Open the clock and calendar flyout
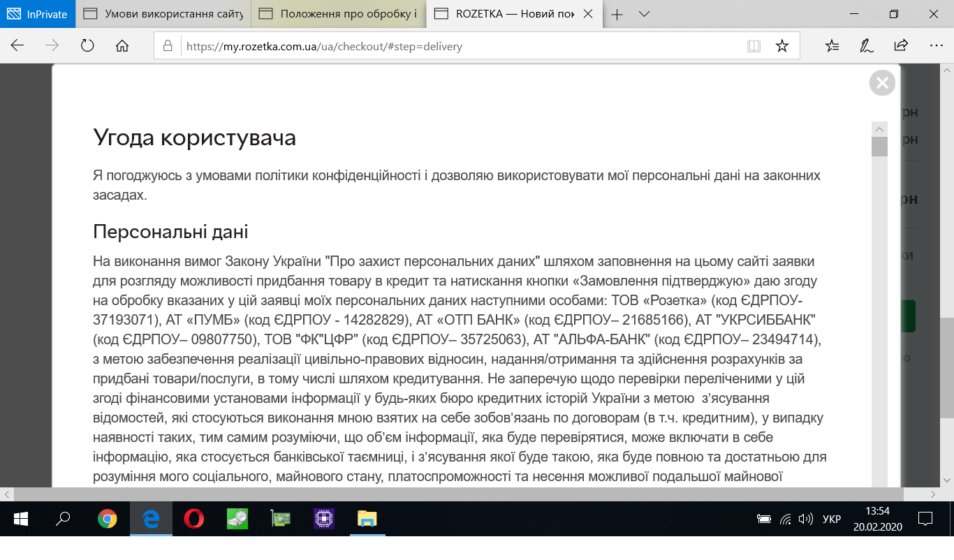The width and height of the screenshot is (954, 560). pos(879,519)
